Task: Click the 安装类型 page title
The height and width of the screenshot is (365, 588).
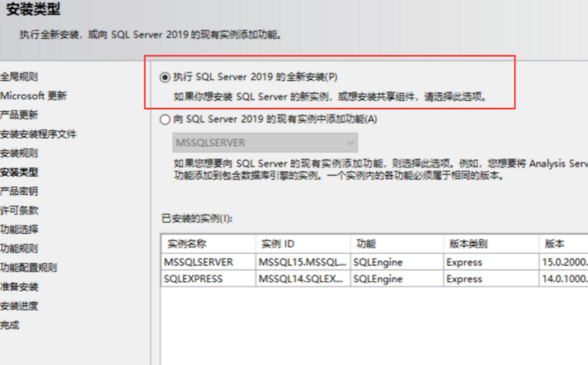Action: pos(33,9)
